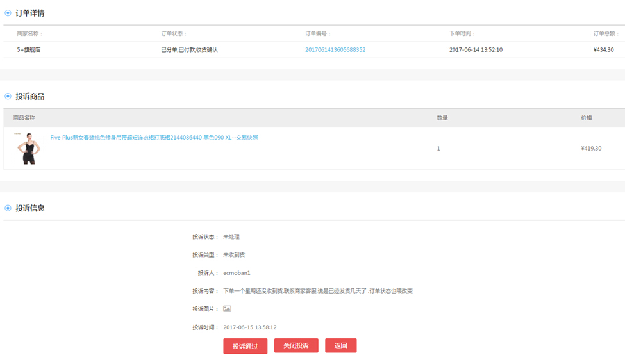This screenshot has width=625, height=364.
Task: Click order status text 已分单,已付款,收货确认
Action: 189,49
